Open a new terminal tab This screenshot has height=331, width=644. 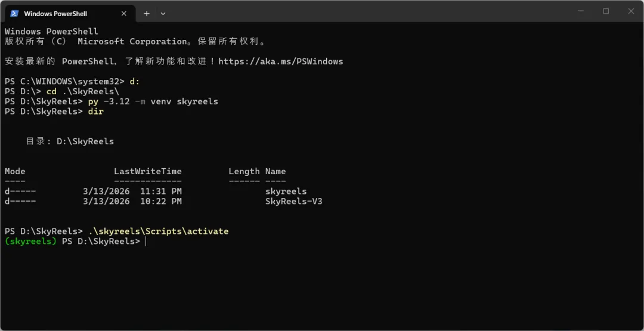tap(147, 14)
